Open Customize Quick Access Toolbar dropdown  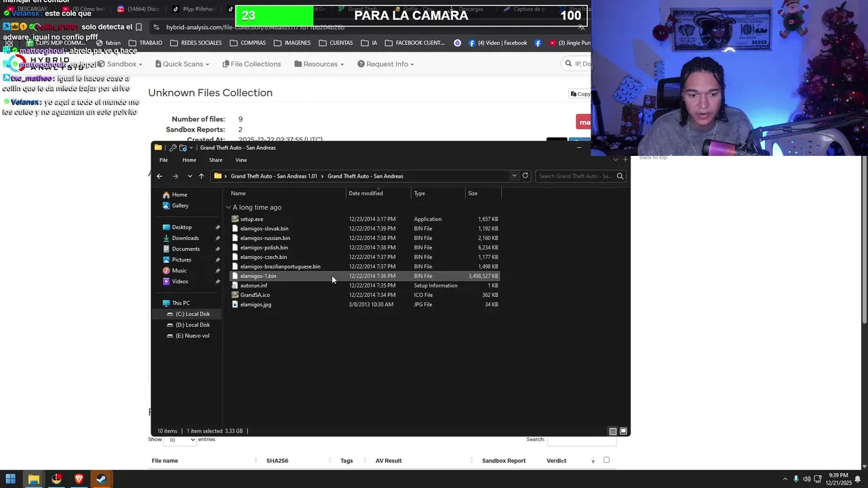[191, 148]
